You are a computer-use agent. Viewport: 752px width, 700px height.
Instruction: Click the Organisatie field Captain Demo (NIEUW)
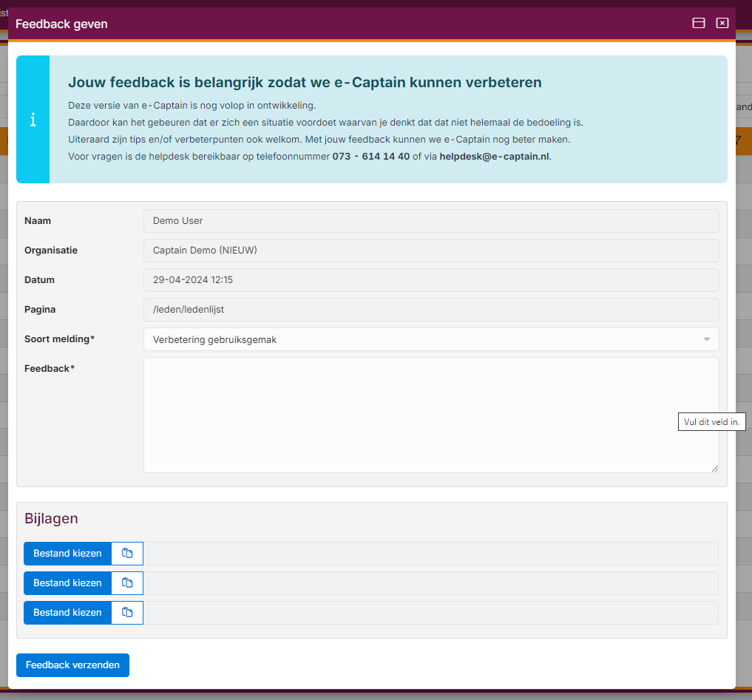[431, 251]
